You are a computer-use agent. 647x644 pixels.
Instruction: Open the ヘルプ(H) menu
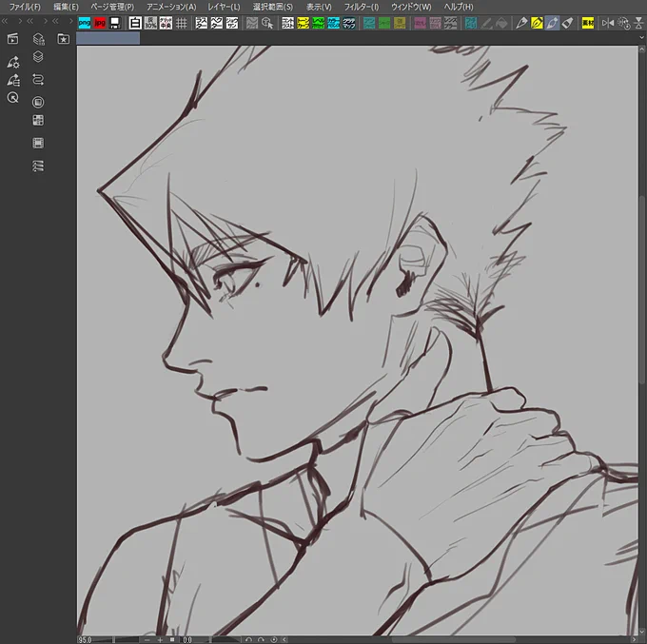(459, 7)
